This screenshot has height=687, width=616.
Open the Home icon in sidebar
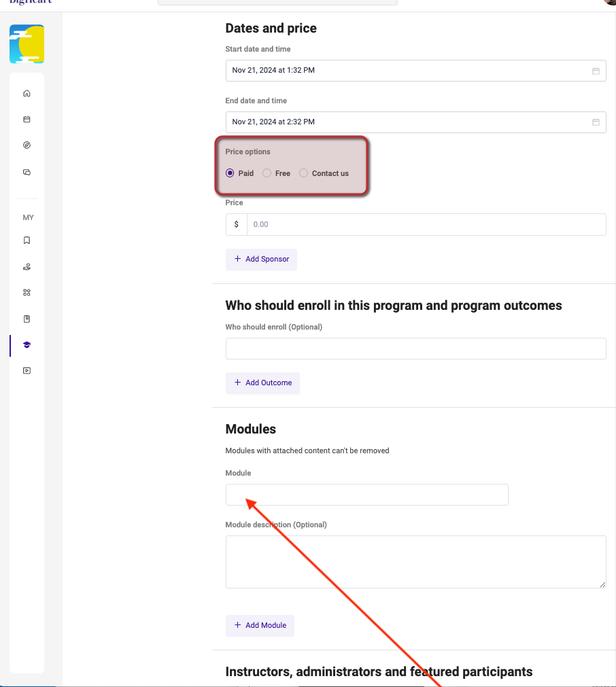[27, 93]
